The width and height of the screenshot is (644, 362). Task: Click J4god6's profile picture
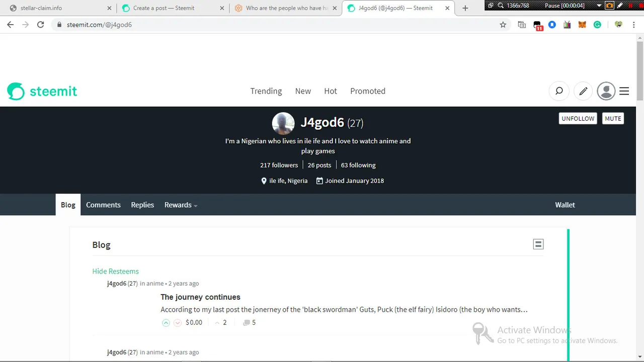click(x=283, y=123)
